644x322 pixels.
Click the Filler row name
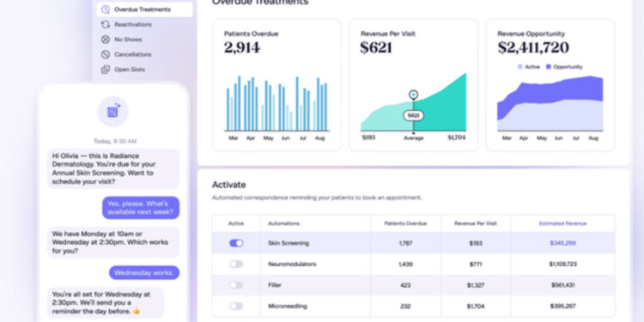point(275,285)
